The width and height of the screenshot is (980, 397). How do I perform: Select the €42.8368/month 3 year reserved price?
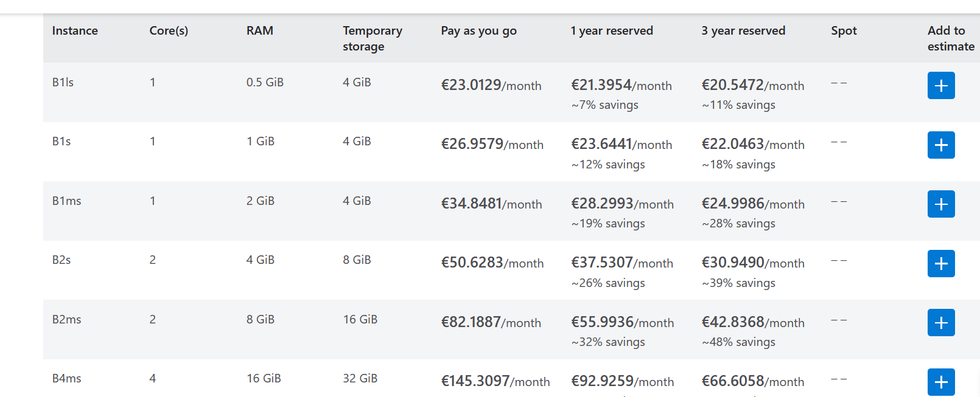pyautogui.click(x=752, y=322)
